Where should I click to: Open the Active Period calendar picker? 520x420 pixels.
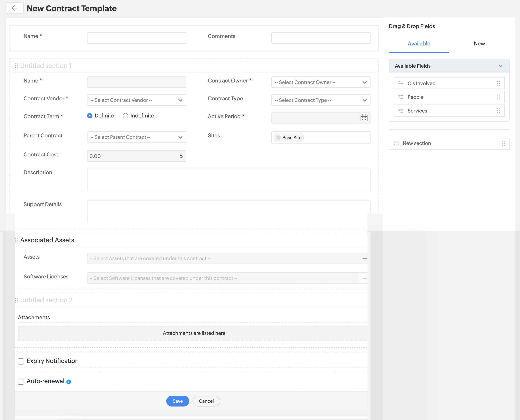pyautogui.click(x=364, y=118)
